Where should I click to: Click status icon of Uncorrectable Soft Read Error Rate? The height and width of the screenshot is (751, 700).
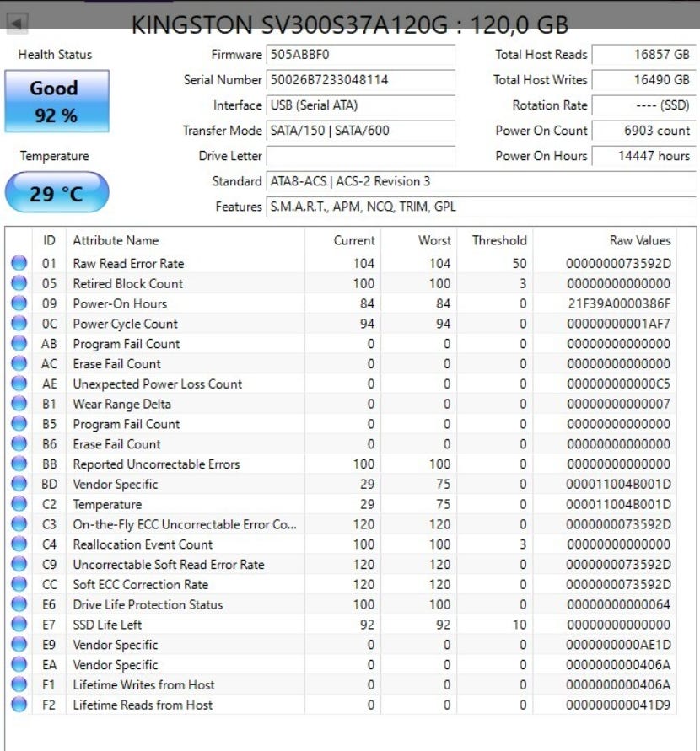19,564
